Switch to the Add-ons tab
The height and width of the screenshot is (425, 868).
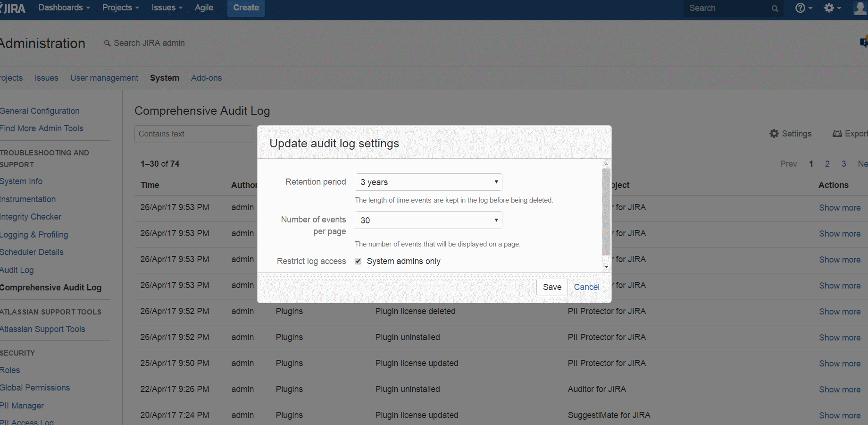pyautogui.click(x=206, y=78)
